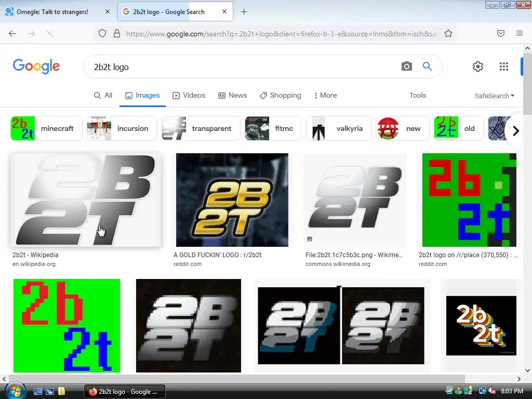The width and height of the screenshot is (532, 399).
Task: Click the Show Desktop quick launch icon
Action: point(37,392)
